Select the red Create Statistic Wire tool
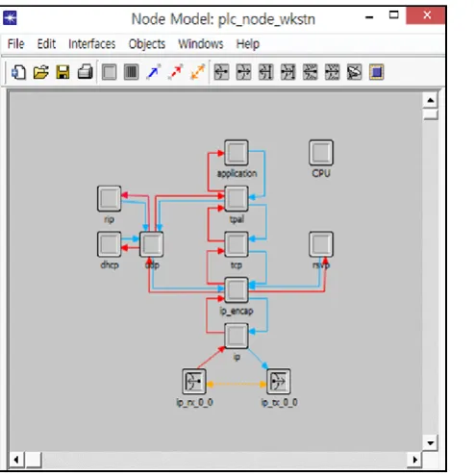The image size is (474, 476). (176, 72)
